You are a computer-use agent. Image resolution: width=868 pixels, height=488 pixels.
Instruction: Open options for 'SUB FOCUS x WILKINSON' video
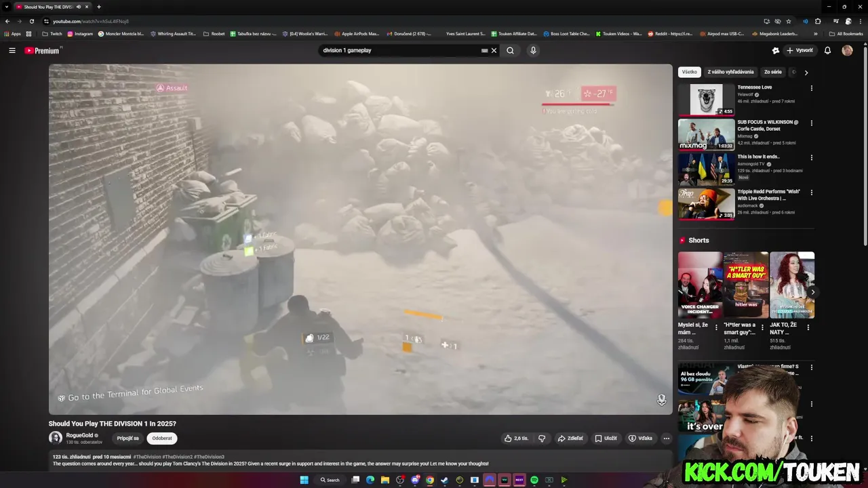click(x=811, y=123)
